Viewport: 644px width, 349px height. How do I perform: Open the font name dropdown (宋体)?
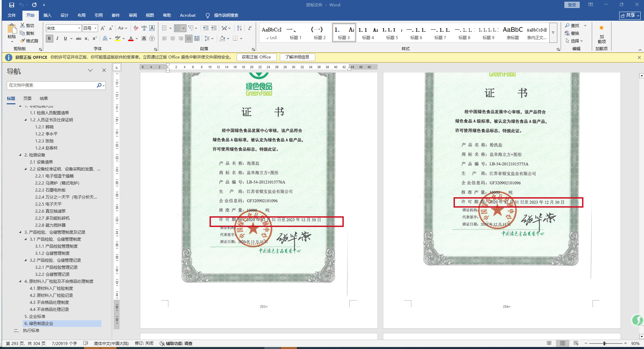pos(79,28)
